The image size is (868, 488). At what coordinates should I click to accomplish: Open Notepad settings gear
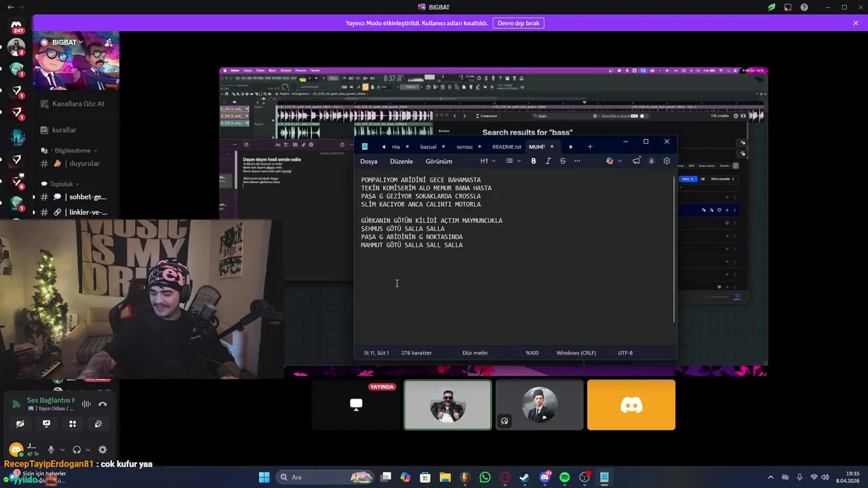click(x=667, y=161)
